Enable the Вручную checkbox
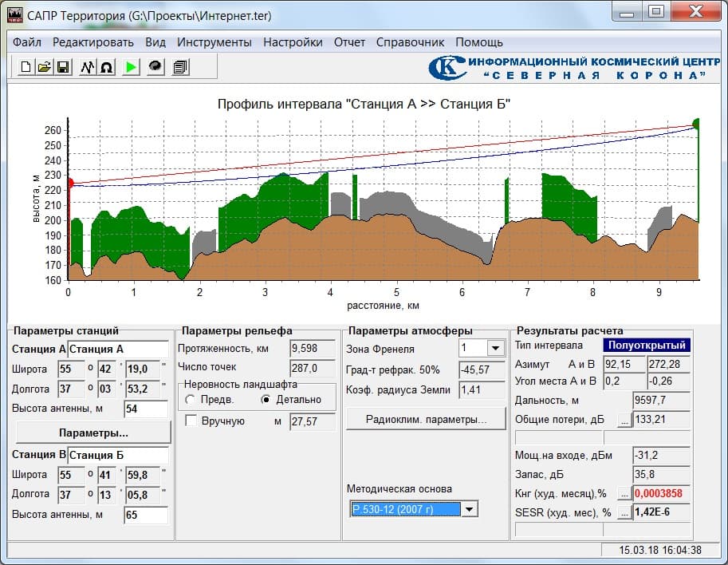Screen dimensions: 728x565 [x=191, y=421]
